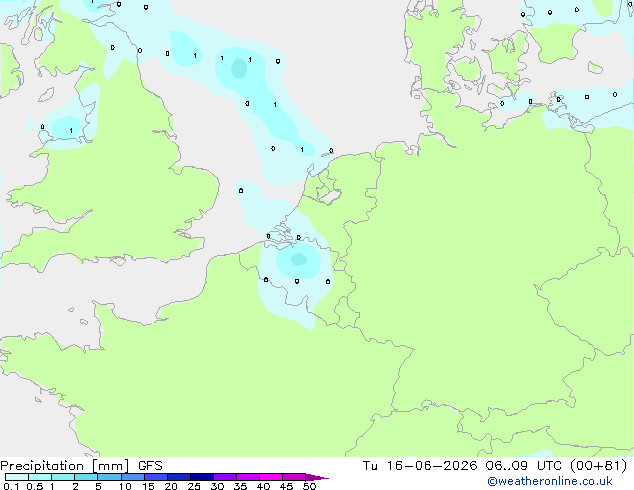Screen dimensions: 634x490
Task: Click the legend value '20'
Action: point(171,486)
